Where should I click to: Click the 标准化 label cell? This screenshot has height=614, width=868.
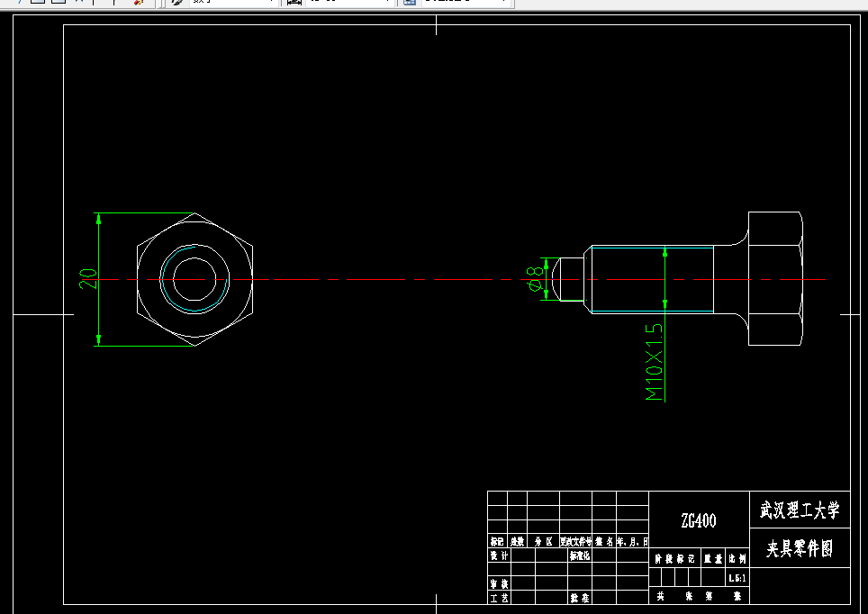[x=580, y=555]
